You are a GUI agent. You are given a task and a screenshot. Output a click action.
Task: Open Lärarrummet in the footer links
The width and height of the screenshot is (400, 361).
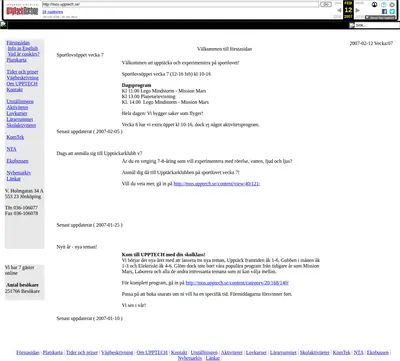coord(283,352)
